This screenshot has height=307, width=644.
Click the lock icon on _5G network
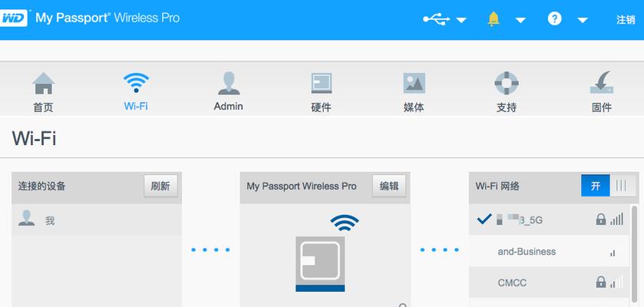601,220
